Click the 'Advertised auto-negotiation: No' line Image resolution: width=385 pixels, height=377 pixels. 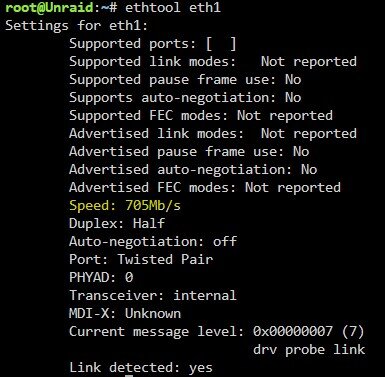(193, 170)
